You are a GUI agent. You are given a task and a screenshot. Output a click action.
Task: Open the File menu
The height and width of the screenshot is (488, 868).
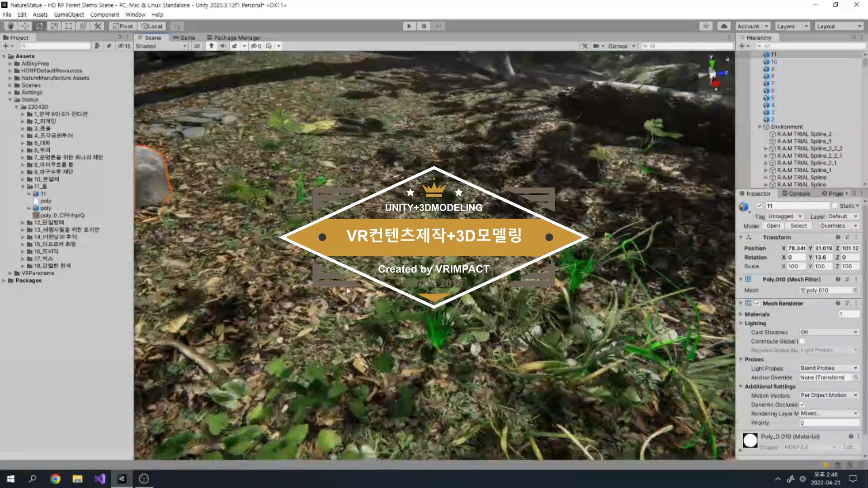[x=7, y=14]
